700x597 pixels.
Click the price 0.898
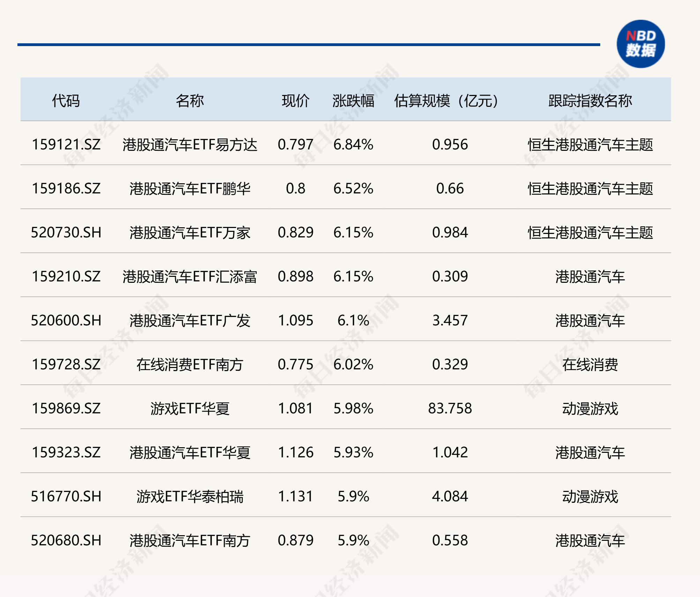(296, 277)
